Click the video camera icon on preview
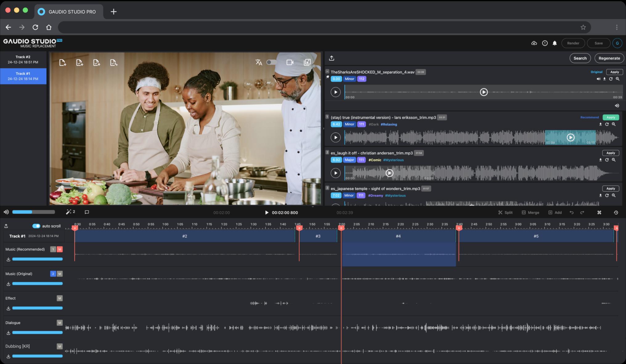 290,63
